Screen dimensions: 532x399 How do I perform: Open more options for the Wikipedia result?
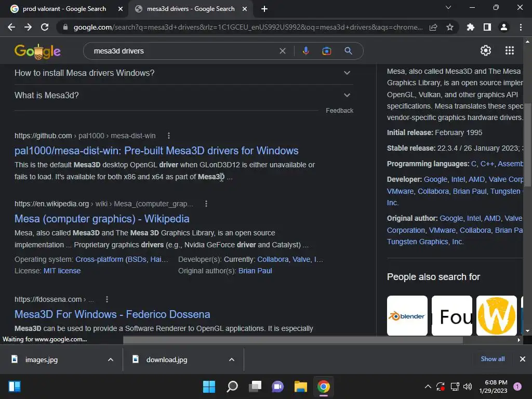pyautogui.click(x=206, y=204)
